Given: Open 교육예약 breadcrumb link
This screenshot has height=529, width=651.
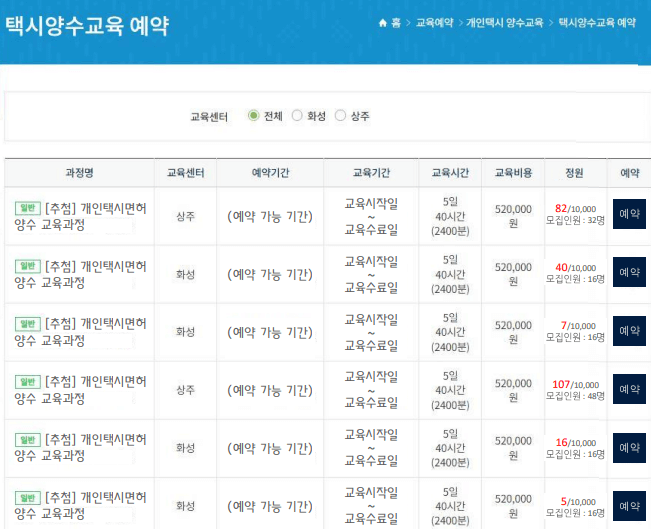Looking at the screenshot, I should 434,23.
